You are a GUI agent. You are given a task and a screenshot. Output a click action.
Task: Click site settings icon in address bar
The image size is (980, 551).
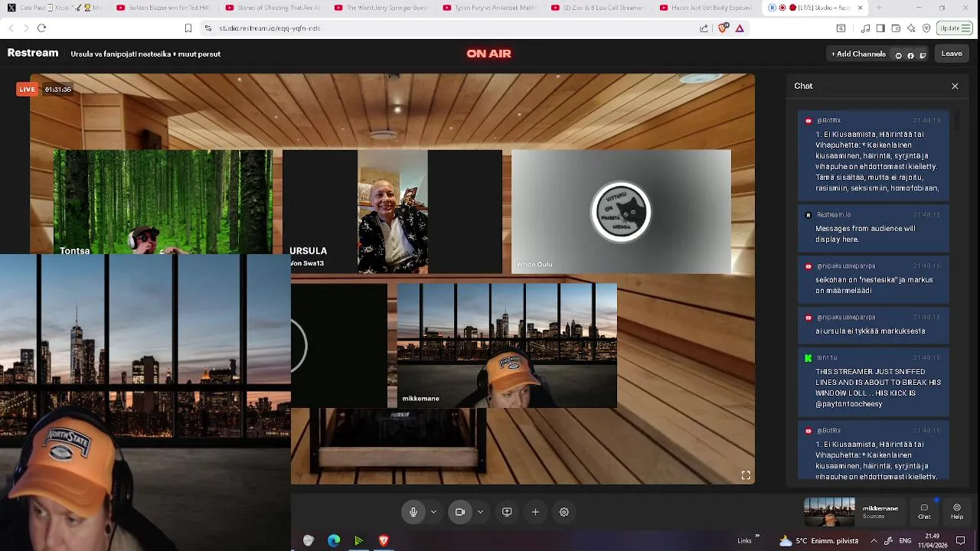pos(208,28)
